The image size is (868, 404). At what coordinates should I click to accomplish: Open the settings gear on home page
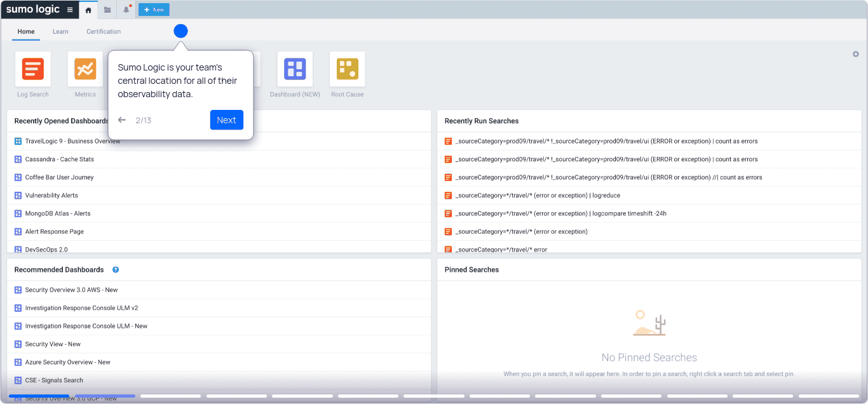[856, 54]
